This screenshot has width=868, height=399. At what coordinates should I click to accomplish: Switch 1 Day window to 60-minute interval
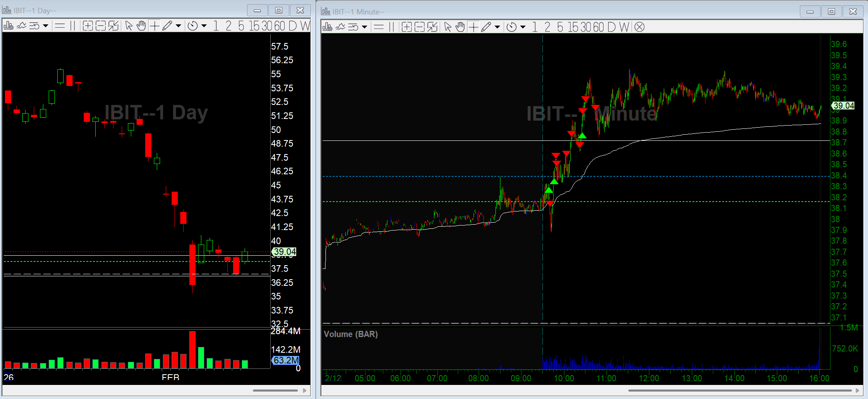click(280, 26)
